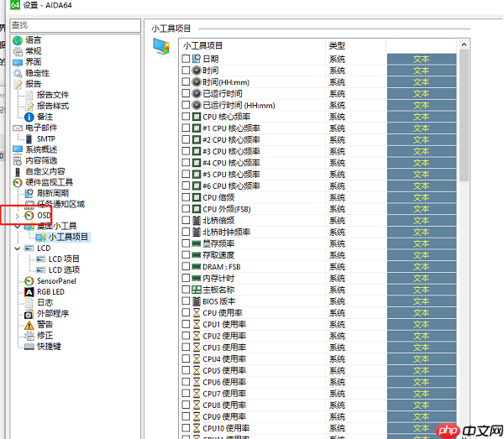
Task: Click 文本 swatch for CPU3 使用率 row
Action: (x=422, y=348)
